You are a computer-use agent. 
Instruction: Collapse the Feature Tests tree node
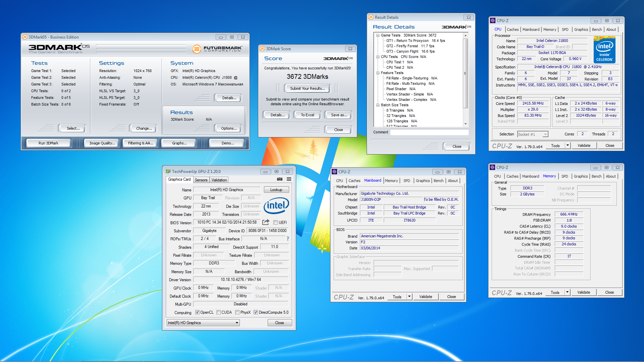378,73
